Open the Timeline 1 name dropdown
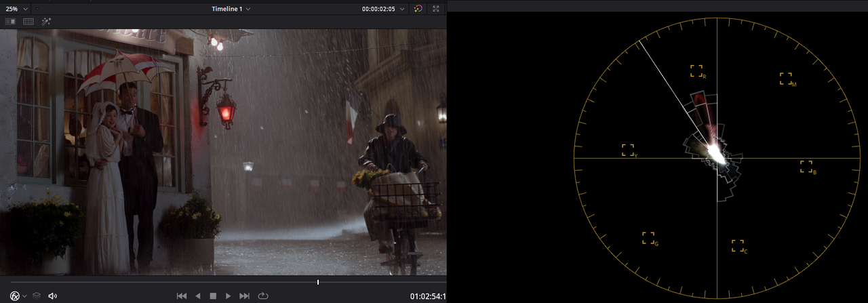The height and width of the screenshot is (303, 868). [231, 9]
